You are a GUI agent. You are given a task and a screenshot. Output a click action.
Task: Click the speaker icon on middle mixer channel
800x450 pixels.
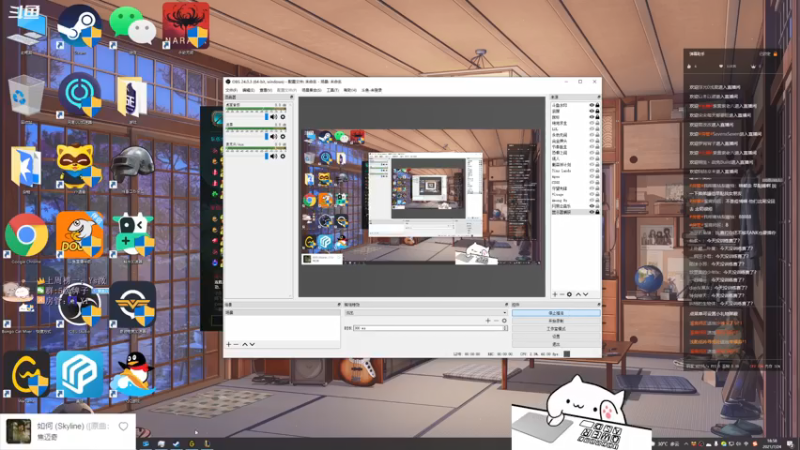tap(273, 137)
